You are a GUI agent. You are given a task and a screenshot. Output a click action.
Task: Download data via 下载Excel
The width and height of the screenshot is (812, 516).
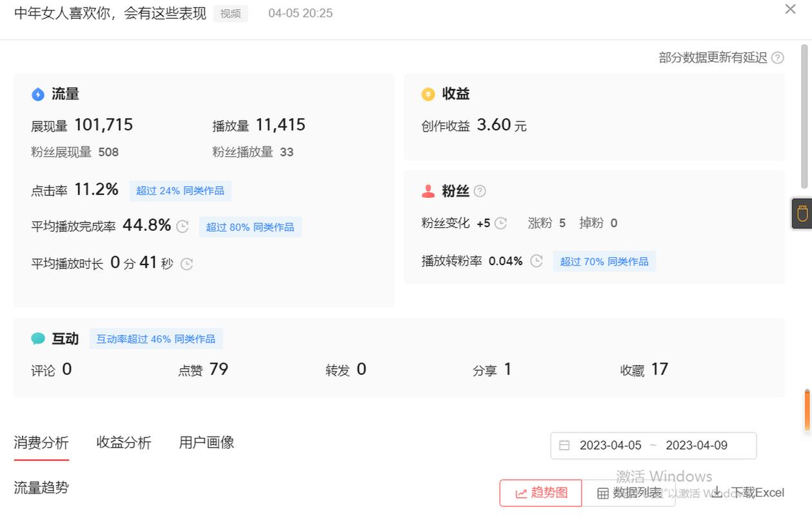tap(757, 493)
